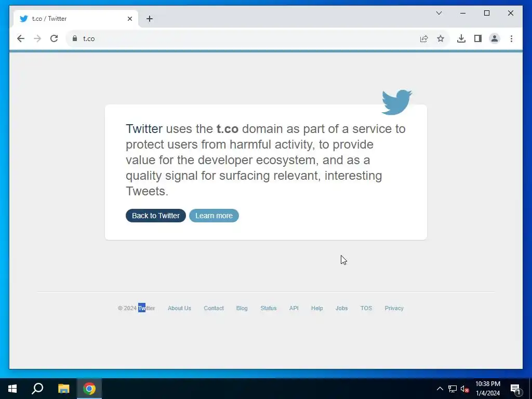Maximize the Chrome window

pos(486,13)
